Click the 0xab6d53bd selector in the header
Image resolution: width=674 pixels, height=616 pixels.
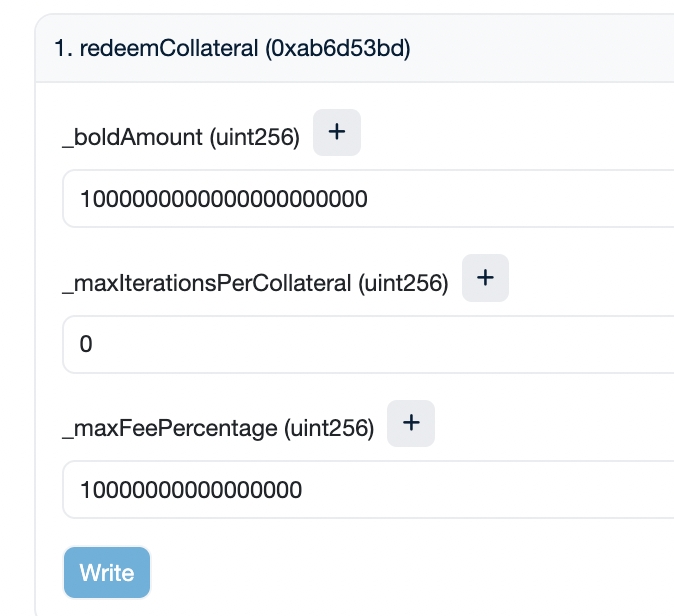click(x=337, y=49)
